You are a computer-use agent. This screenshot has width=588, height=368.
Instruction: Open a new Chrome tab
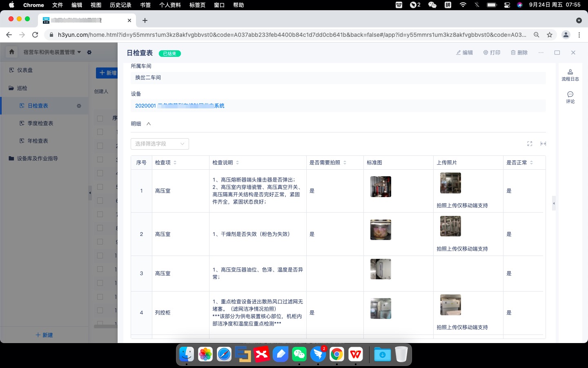145,20
